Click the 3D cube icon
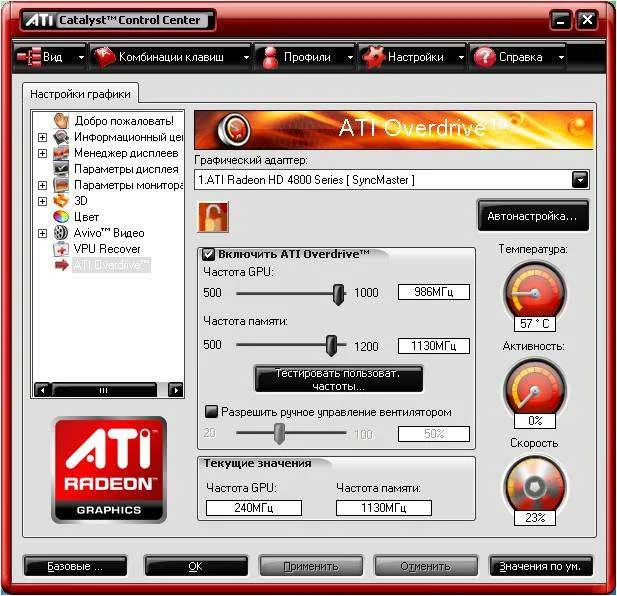The height and width of the screenshot is (596, 617). coord(61,201)
